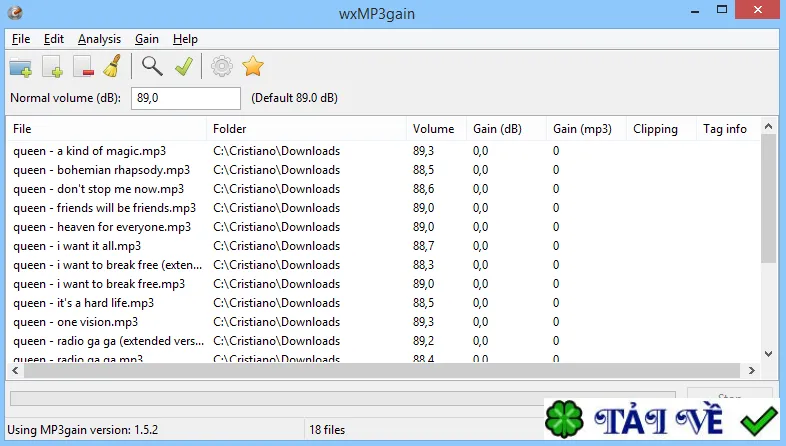Click the Add files toolbar icon
This screenshot has height=446, width=786.
click(53, 67)
